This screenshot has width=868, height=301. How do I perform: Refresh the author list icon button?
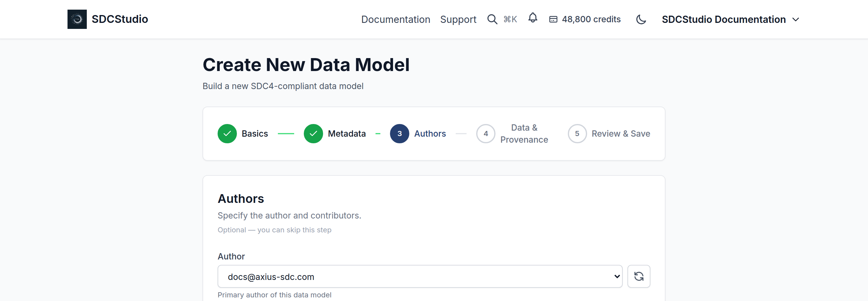click(639, 276)
